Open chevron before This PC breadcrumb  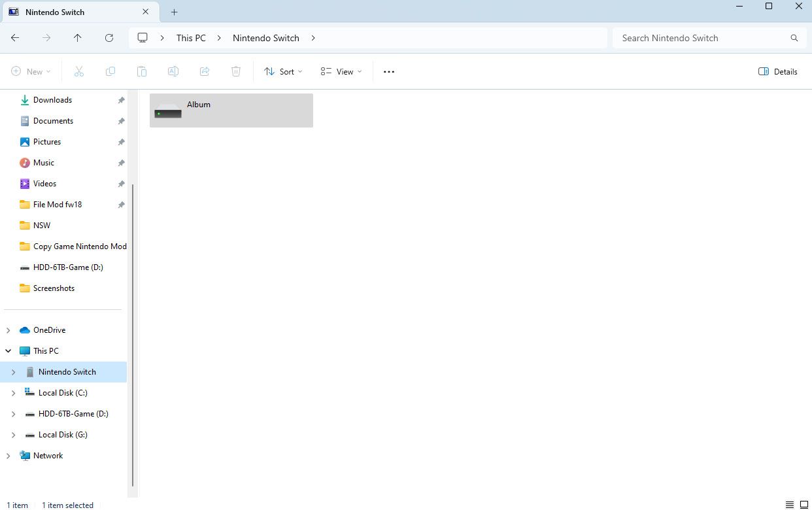(x=162, y=38)
